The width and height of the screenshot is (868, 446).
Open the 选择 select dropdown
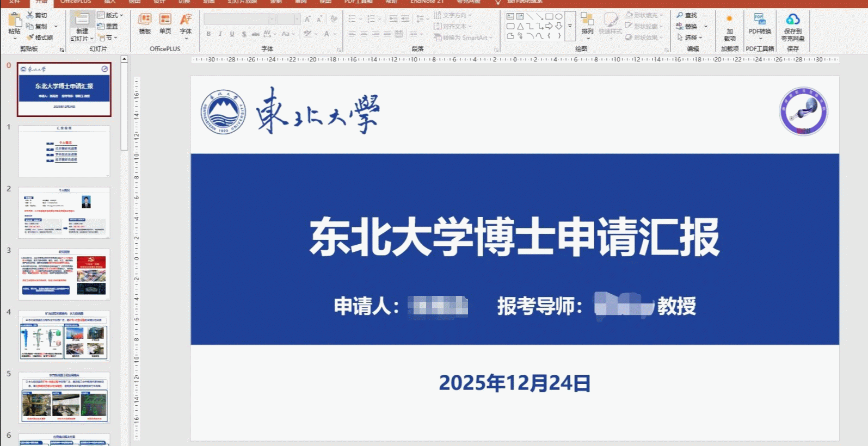[x=690, y=38]
